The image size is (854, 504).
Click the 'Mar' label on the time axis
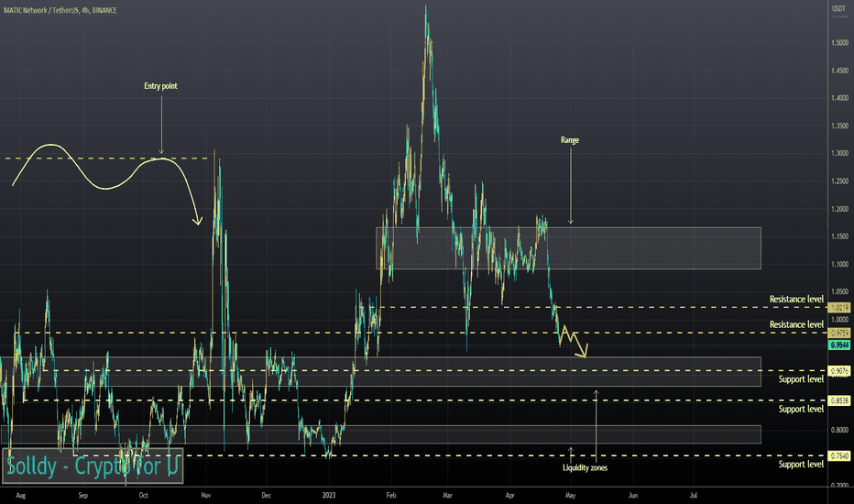[448, 496]
